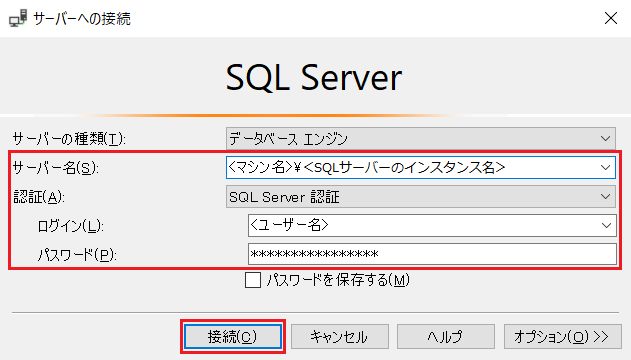Viewport: 631px width, 360px height.
Task: Click the サーバー名(S) label
Action: pyautogui.click(x=56, y=168)
